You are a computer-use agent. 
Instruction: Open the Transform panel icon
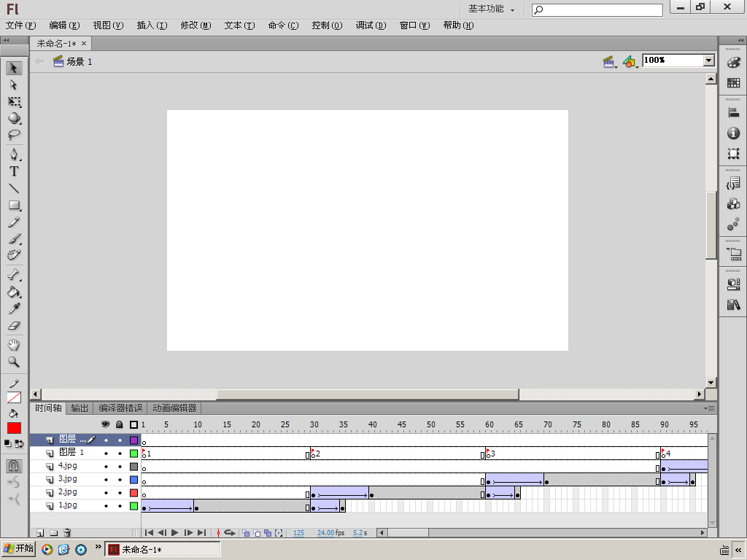pyautogui.click(x=733, y=153)
